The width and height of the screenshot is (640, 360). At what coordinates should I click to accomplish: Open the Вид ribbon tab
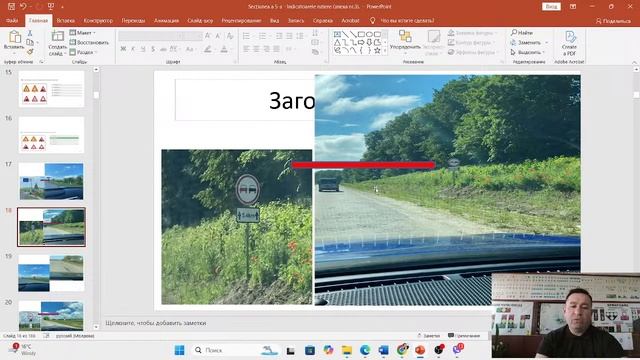tap(275, 20)
